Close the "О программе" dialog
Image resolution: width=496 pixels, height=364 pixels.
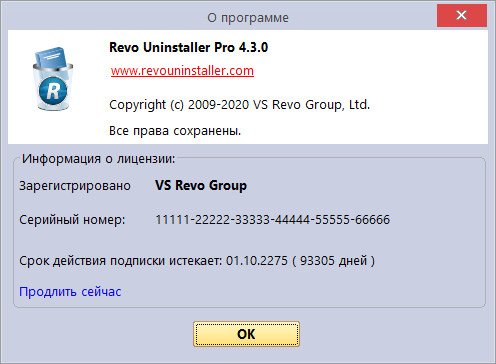pos(462,15)
